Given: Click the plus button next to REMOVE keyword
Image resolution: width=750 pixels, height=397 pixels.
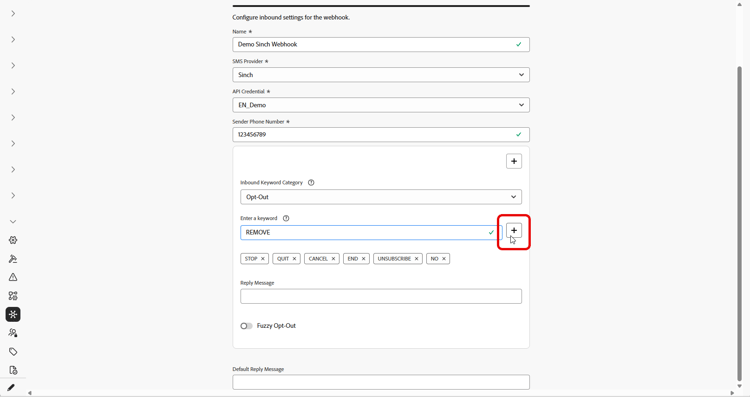Looking at the screenshot, I should (514, 231).
